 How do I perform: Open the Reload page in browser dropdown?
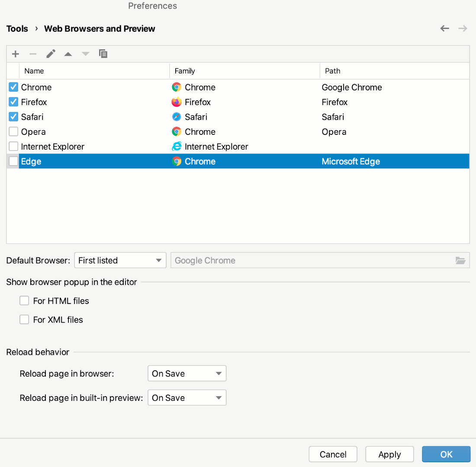click(x=187, y=373)
